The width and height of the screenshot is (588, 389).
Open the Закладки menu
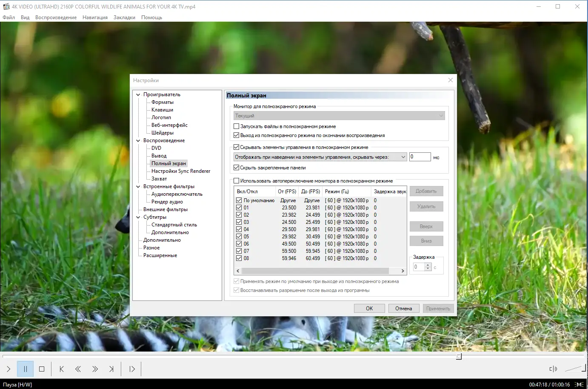[124, 17]
